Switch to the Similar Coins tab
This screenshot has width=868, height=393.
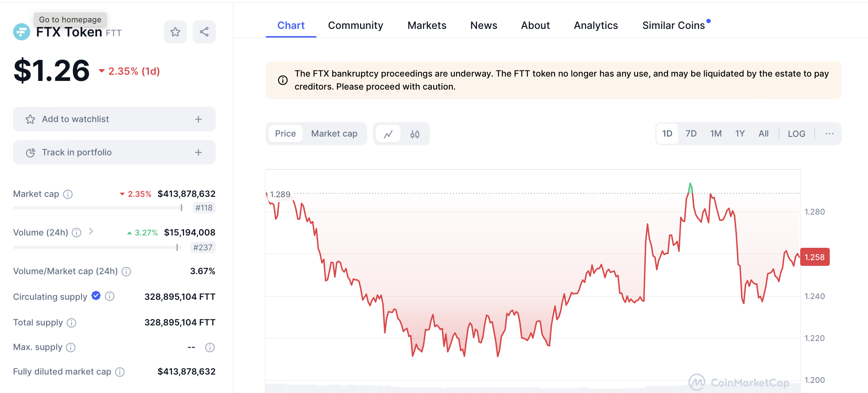pos(673,25)
